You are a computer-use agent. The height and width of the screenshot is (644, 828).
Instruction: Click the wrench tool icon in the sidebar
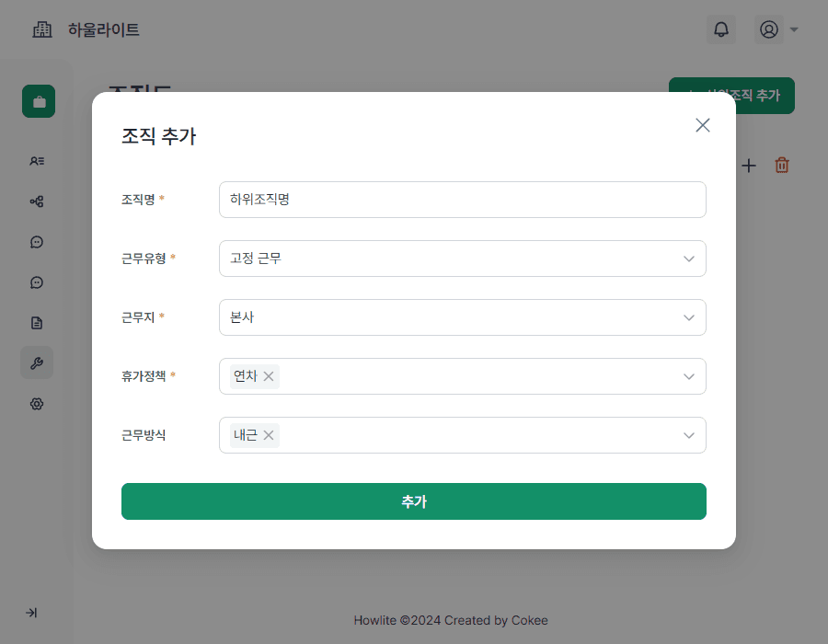pos(36,362)
